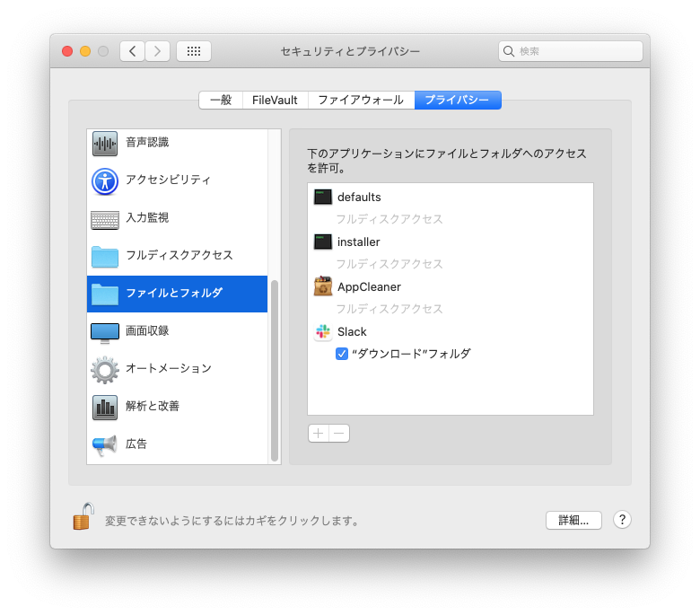
Task: Click the オートメーション gear icon
Action: [x=105, y=370]
